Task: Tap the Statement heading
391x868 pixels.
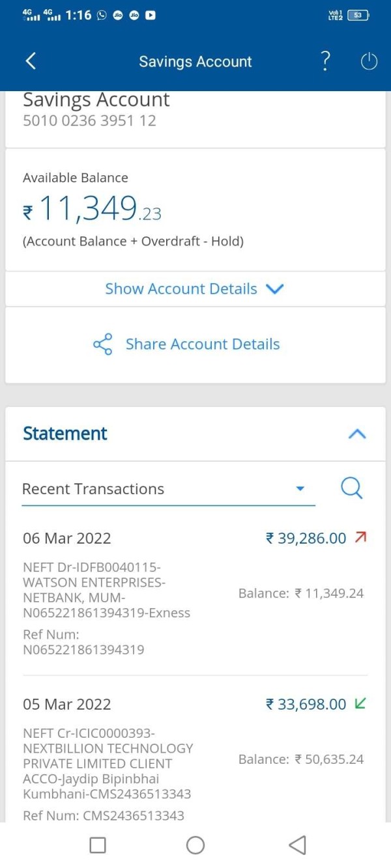Action: pyautogui.click(x=65, y=434)
